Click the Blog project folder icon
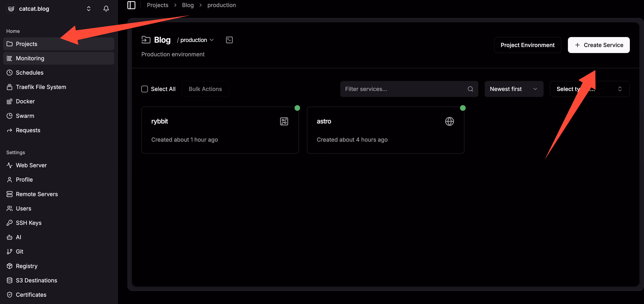644x304 pixels. 146,40
